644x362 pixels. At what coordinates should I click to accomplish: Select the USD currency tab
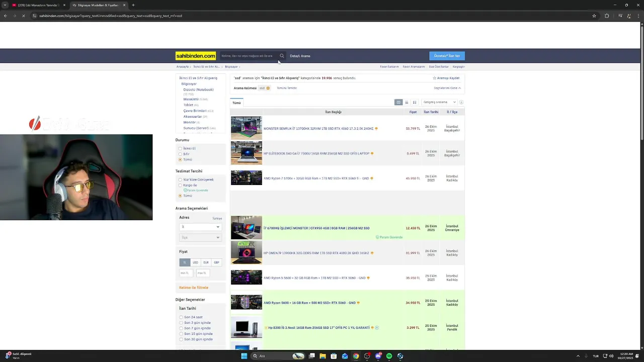[195, 262]
